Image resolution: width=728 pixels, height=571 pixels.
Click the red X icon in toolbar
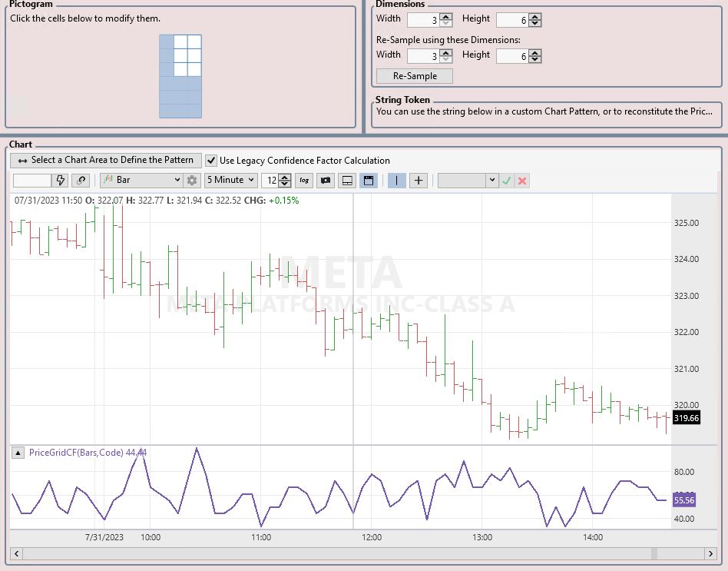[x=522, y=181]
